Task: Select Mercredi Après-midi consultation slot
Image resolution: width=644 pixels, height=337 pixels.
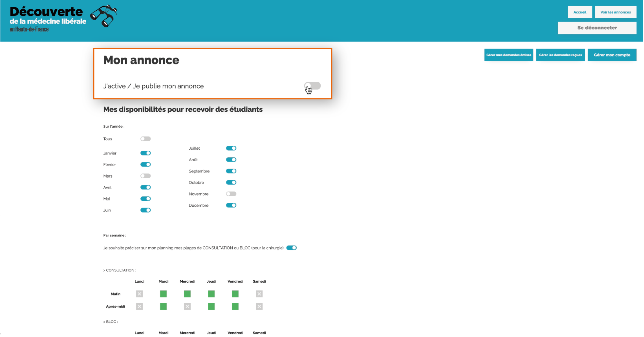Action: pyautogui.click(x=187, y=306)
